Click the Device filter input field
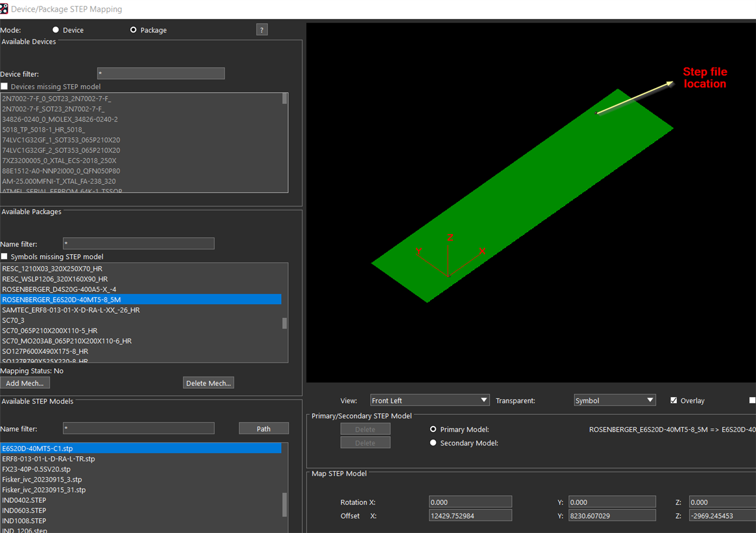Screen dimensions: 756x533 [x=161, y=73]
